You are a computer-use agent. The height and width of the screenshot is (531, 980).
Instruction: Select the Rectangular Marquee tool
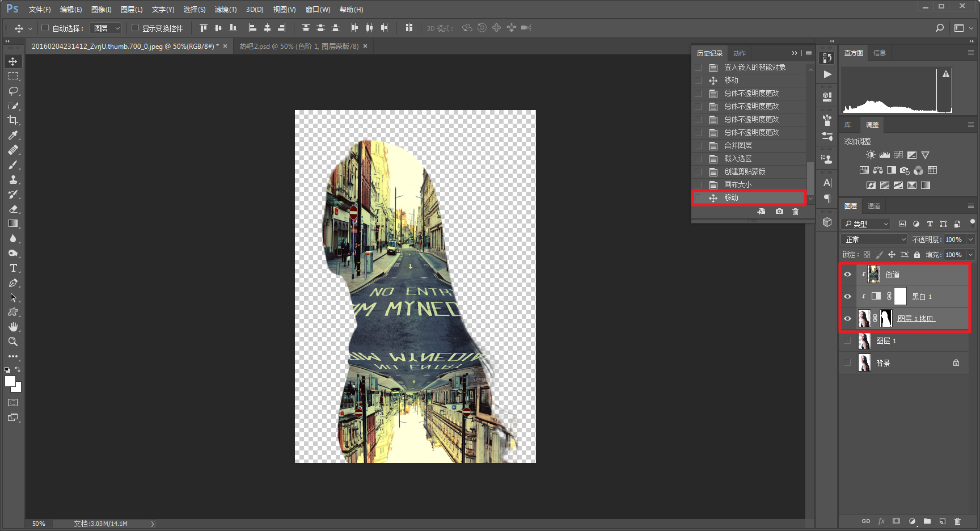click(x=13, y=76)
